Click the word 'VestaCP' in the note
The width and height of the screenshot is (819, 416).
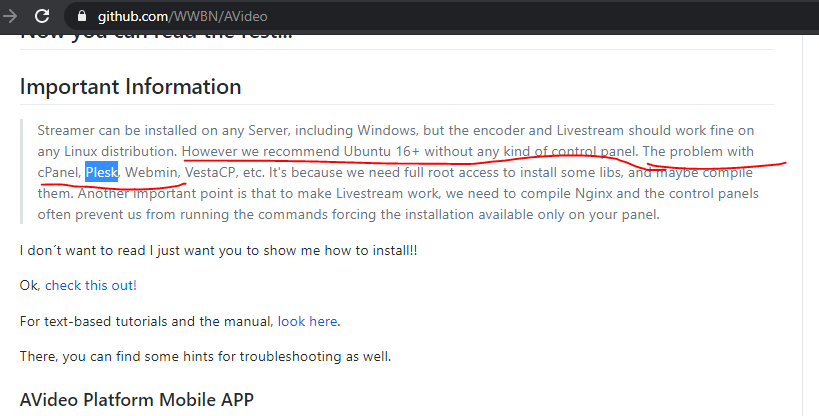click(x=210, y=172)
